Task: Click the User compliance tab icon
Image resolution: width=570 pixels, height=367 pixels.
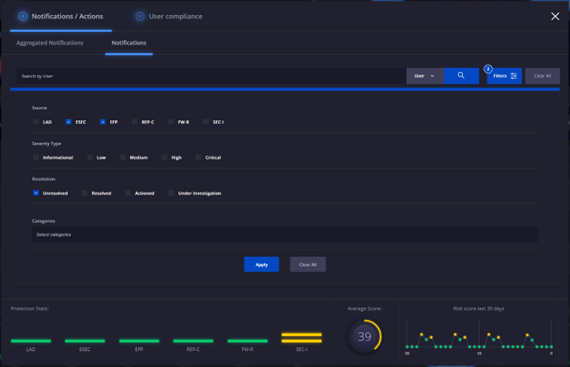Action: click(140, 16)
